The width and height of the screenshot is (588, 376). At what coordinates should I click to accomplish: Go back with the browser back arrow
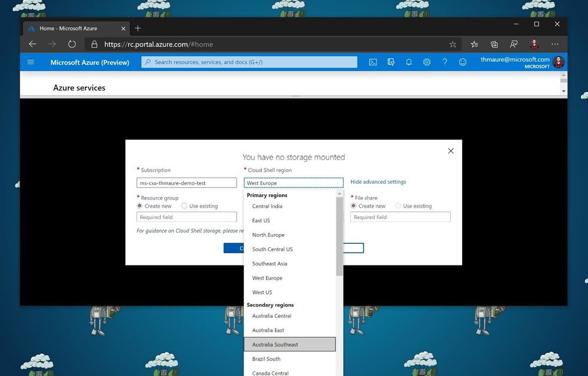[x=32, y=44]
